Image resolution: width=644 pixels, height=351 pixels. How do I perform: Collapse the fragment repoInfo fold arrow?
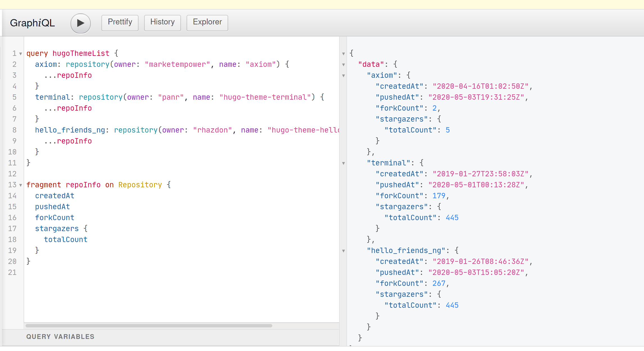(21, 185)
